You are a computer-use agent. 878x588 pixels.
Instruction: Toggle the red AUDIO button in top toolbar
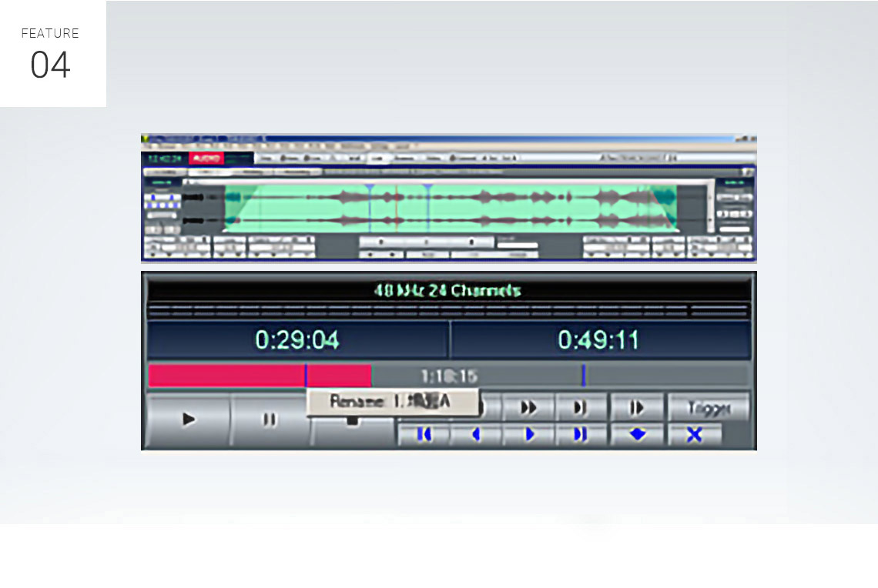pyautogui.click(x=206, y=159)
